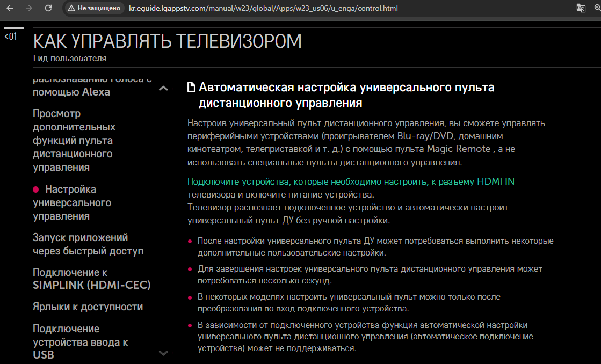Reload the page with the refresh icon

point(48,9)
